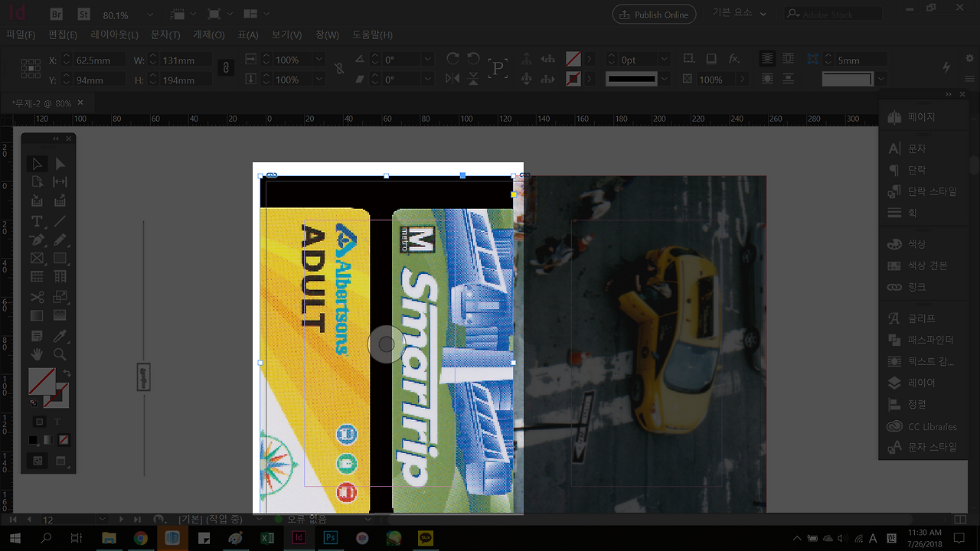Toggle the wrap around bounding box button
The height and width of the screenshot is (551, 980).
tap(787, 60)
